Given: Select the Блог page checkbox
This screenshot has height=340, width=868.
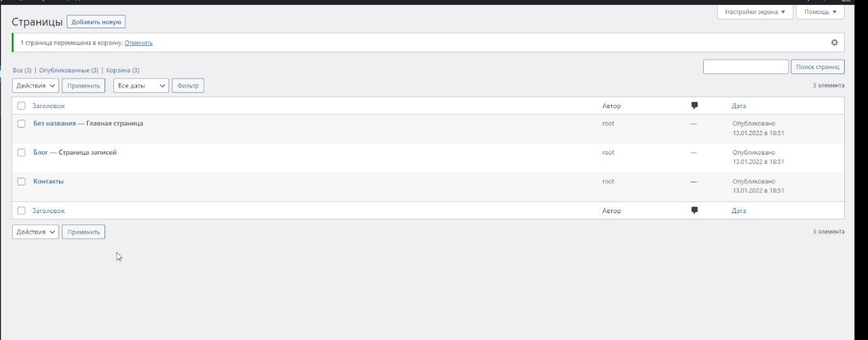Looking at the screenshot, I should pyautogui.click(x=21, y=153).
